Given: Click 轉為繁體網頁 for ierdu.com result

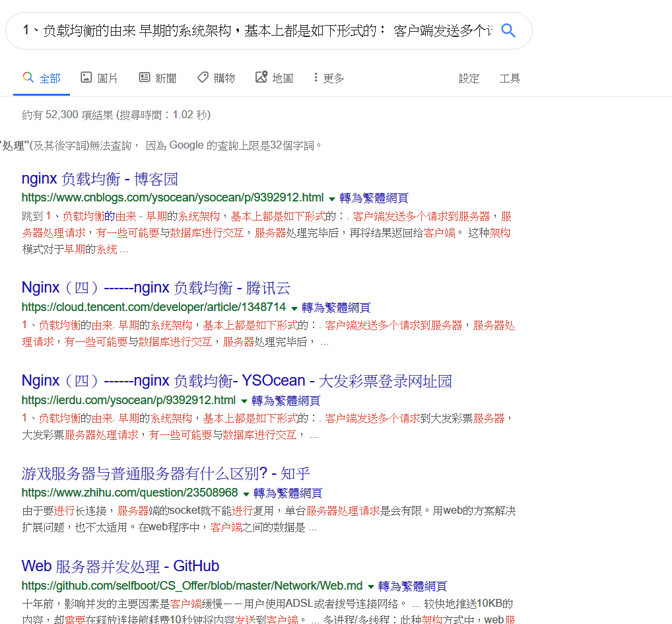Looking at the screenshot, I should pos(286,401).
